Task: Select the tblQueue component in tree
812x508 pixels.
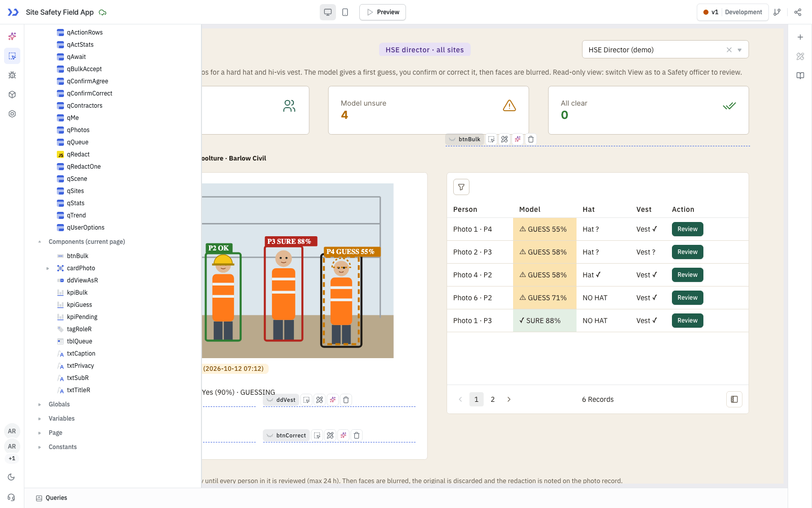Action: coord(80,341)
